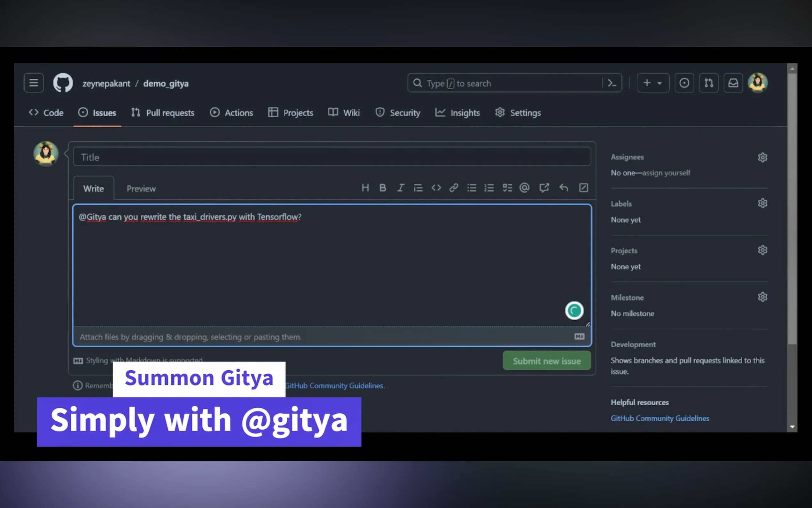Toggle bold text formatting icon
The height and width of the screenshot is (508, 812).
tap(383, 188)
